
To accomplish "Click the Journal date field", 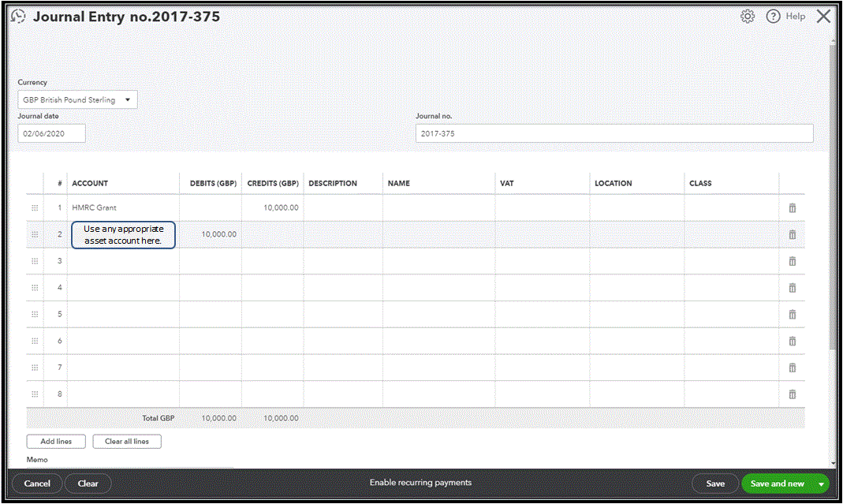I will click(x=51, y=133).
